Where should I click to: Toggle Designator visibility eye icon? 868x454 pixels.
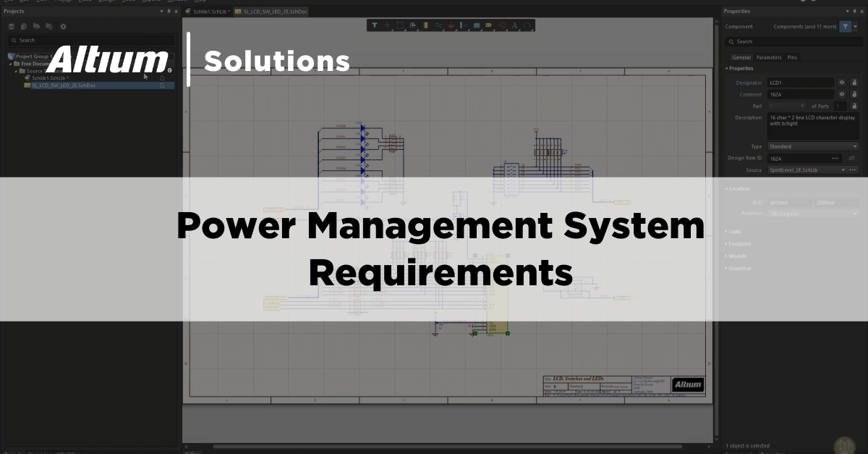(x=842, y=83)
